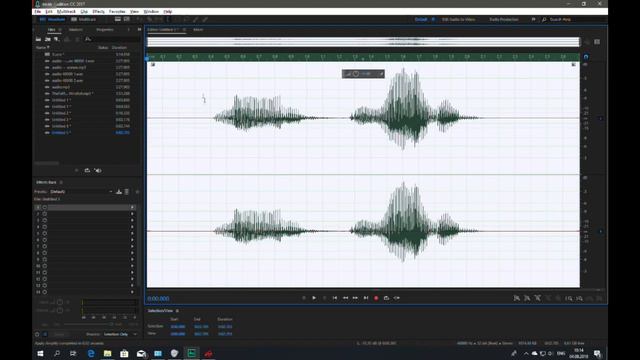Viewport: 640px width, 360px height.
Task: Toggle Skip Selection transport button
Action: pos(397,298)
